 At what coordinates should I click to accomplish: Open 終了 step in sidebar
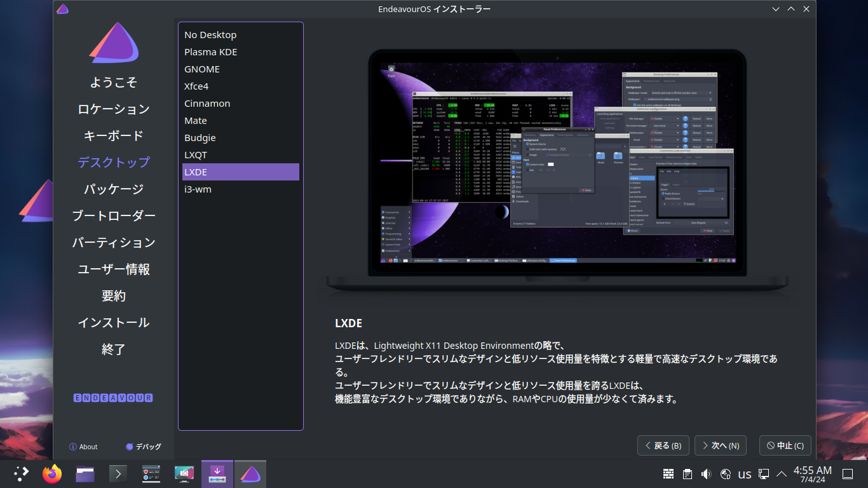point(114,349)
